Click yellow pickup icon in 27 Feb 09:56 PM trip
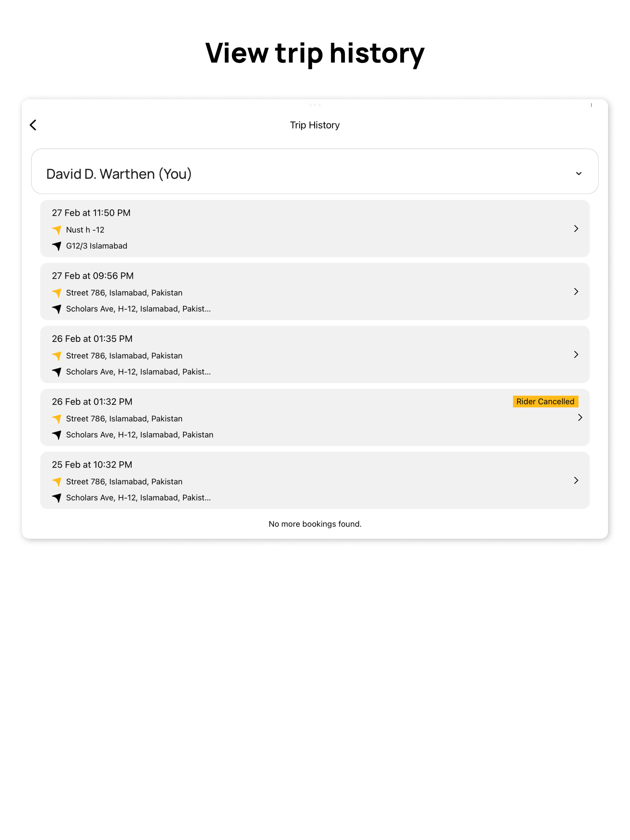This screenshot has height=840, width=630. pyautogui.click(x=57, y=293)
